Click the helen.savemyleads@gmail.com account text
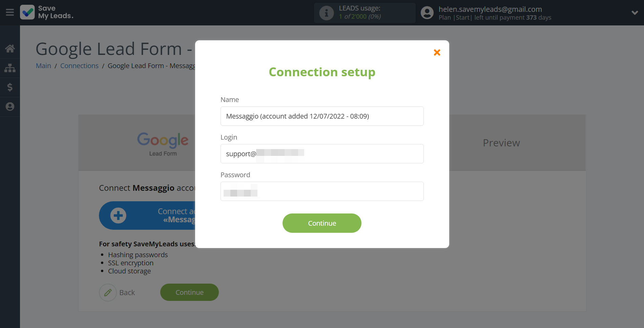 [490, 9]
